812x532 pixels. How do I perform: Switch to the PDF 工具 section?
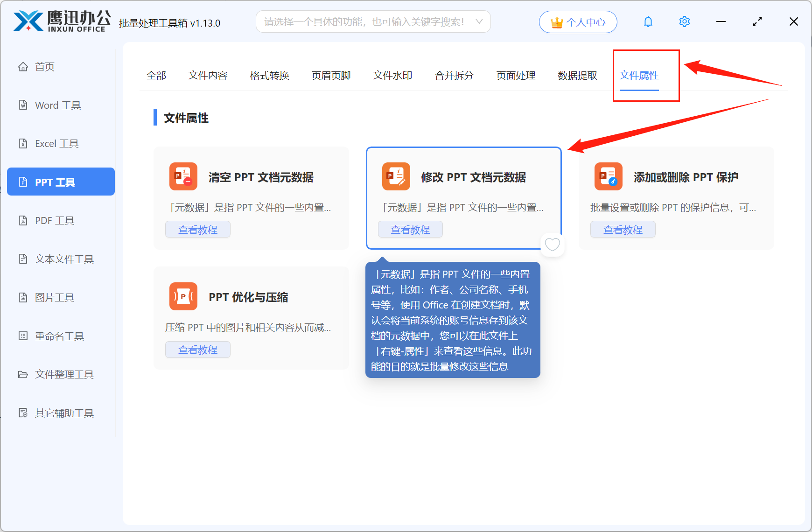54,220
